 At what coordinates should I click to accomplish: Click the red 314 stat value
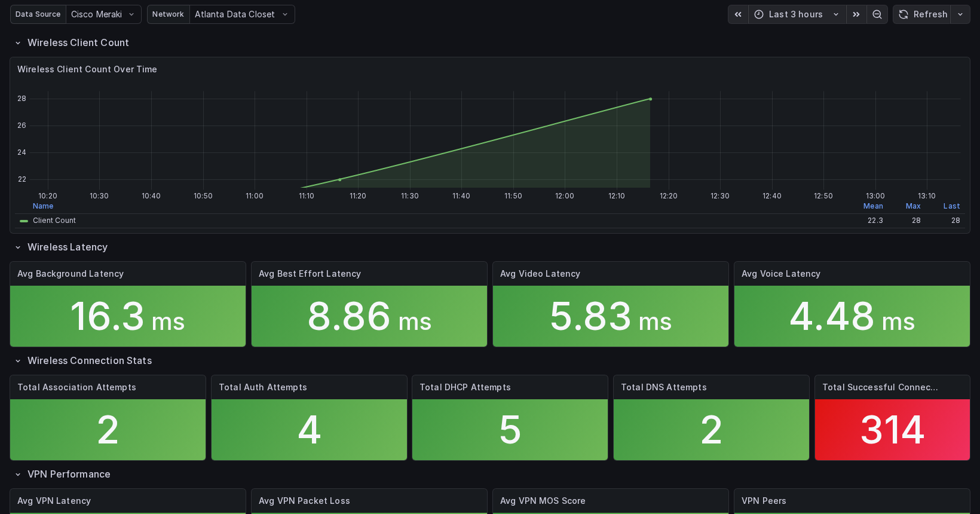[x=892, y=430]
